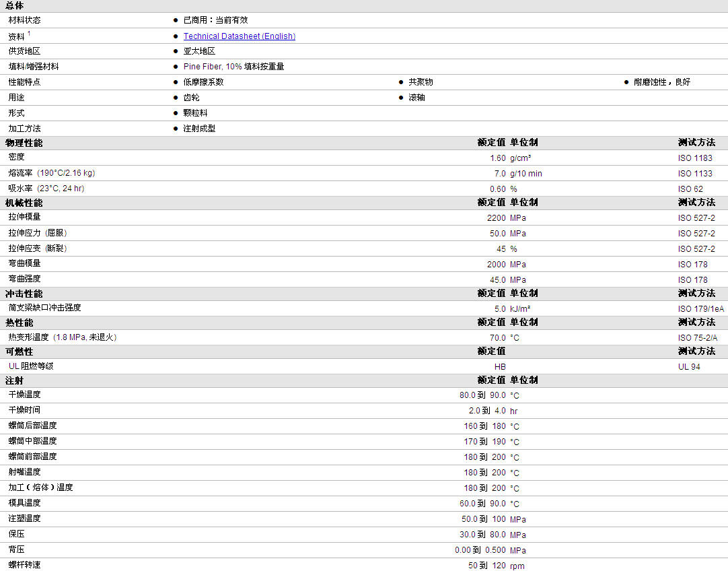Open the Technical Datasheet (English) link
This screenshot has height=571, width=728.
pos(239,36)
